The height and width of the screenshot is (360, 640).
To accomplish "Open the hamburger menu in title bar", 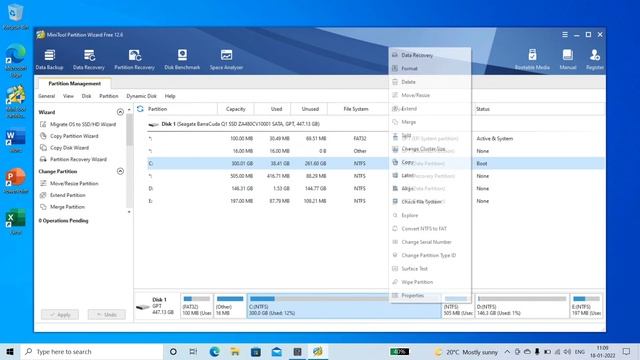I will 565,35.
